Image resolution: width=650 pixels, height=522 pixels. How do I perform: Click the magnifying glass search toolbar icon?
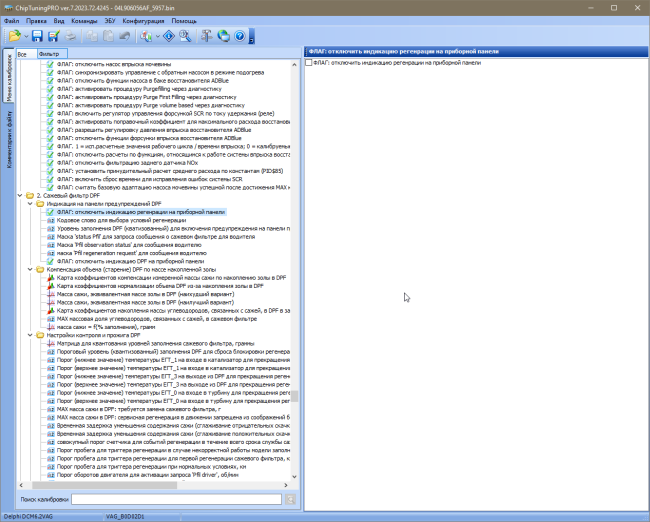(x=185, y=36)
